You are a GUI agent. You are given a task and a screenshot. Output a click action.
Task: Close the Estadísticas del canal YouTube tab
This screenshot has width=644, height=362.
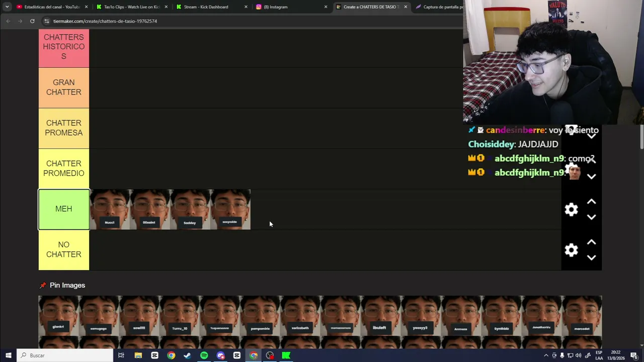point(87,7)
